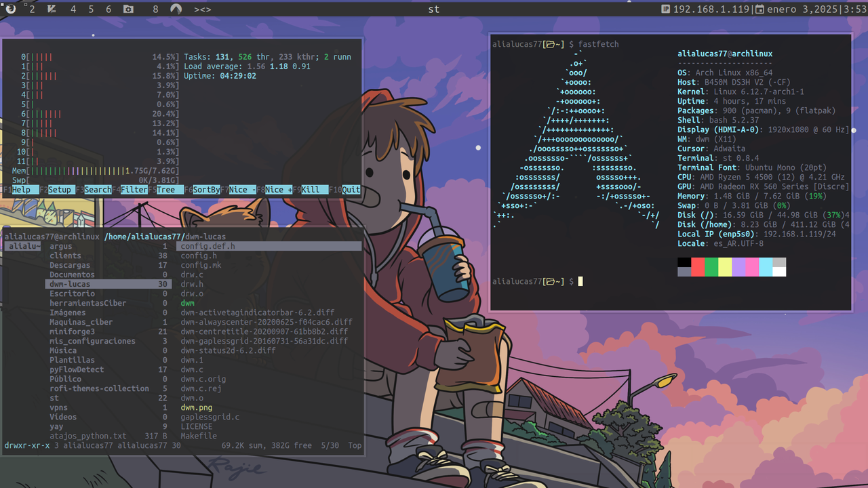The image size is (868, 488).
Task: Pick the purple swatch in the fastfetch palette
Action: [738, 267]
